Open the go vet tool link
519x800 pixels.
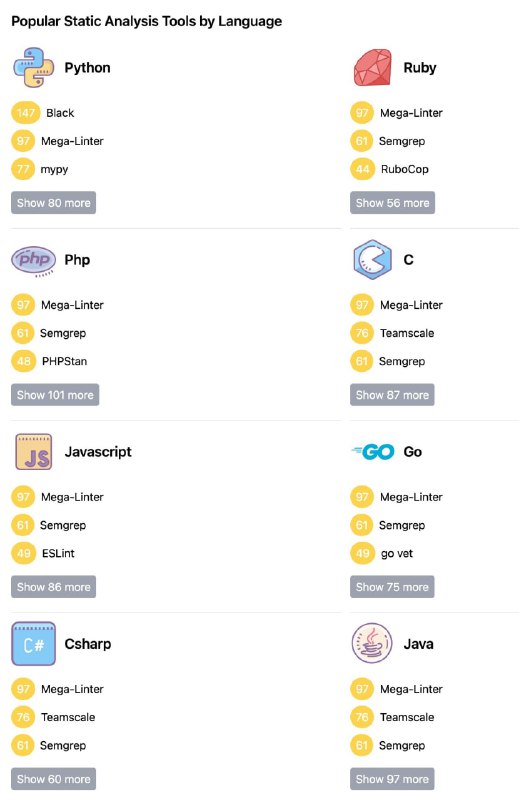(x=397, y=554)
